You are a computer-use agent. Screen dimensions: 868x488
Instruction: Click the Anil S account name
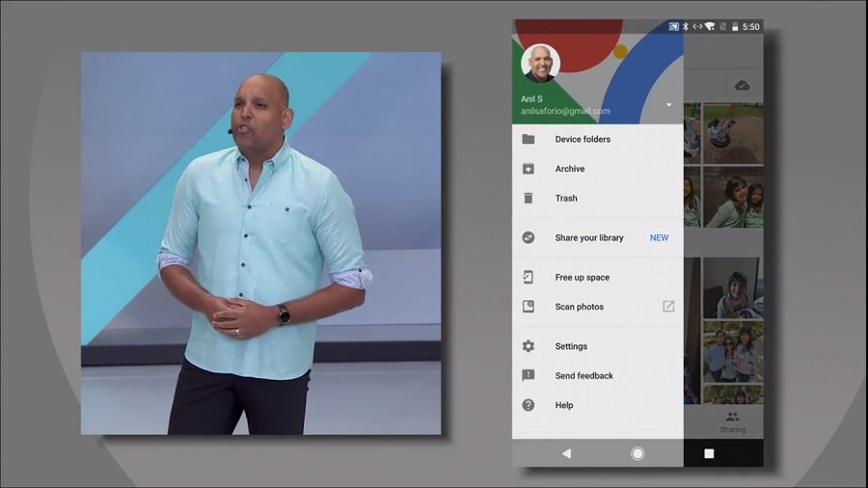click(x=531, y=98)
